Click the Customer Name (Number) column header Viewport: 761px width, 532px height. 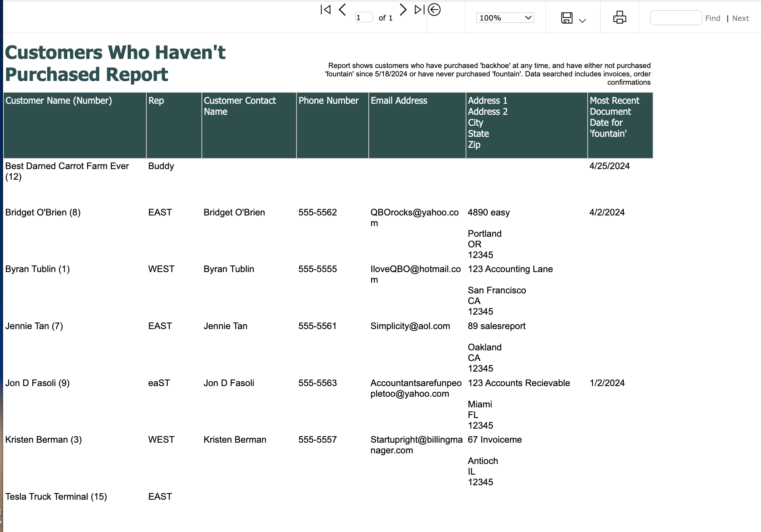click(x=59, y=101)
